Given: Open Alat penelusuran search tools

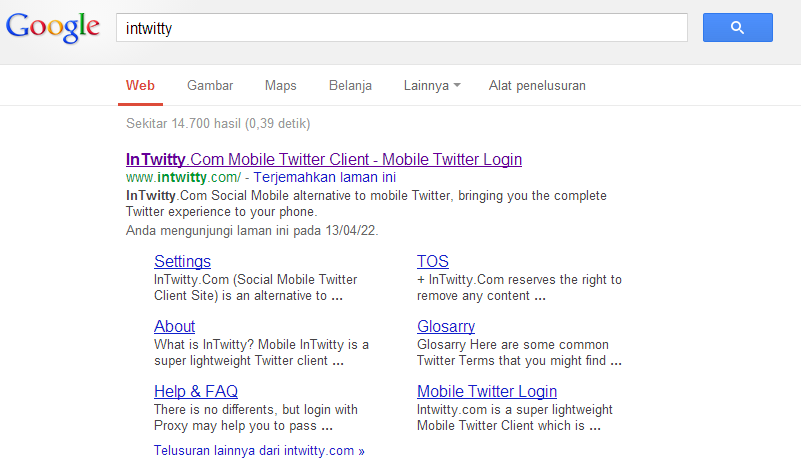Looking at the screenshot, I should click(x=537, y=85).
